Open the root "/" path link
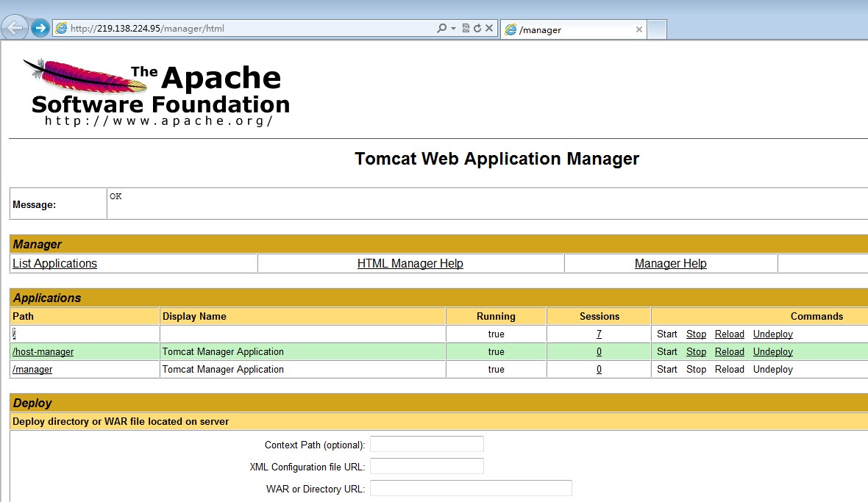The height and width of the screenshot is (502, 868). (14, 334)
